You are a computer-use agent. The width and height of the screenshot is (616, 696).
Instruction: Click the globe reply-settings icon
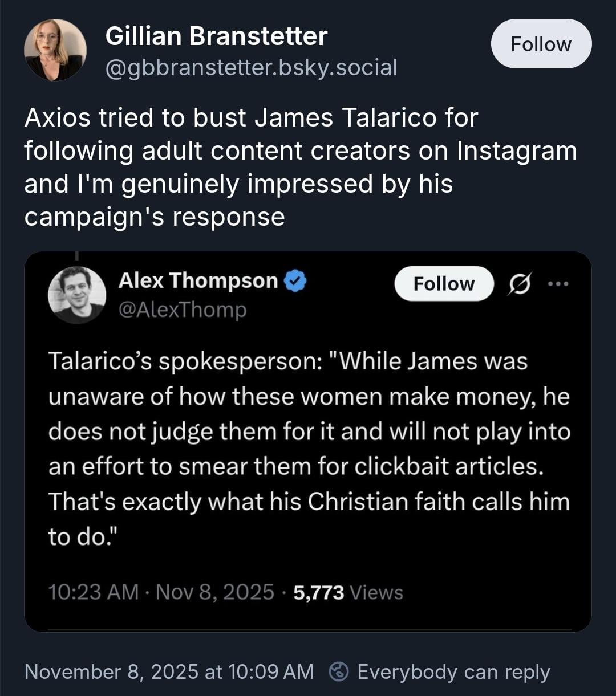tap(340, 671)
